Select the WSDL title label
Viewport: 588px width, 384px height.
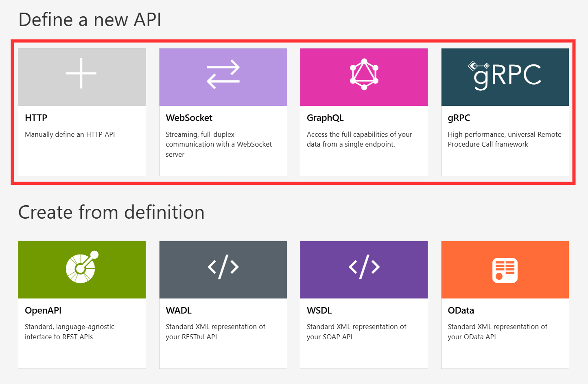click(319, 311)
